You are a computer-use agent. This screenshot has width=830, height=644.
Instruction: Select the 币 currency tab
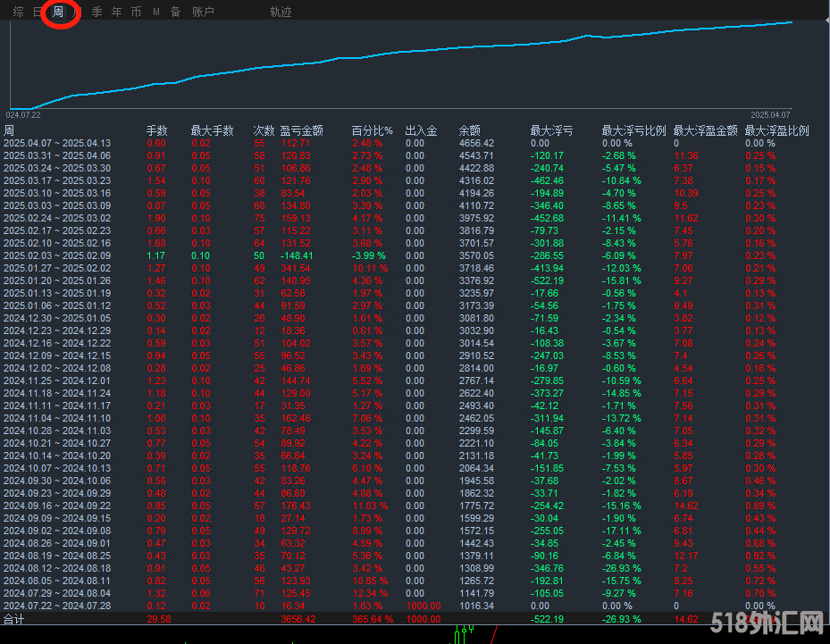136,12
